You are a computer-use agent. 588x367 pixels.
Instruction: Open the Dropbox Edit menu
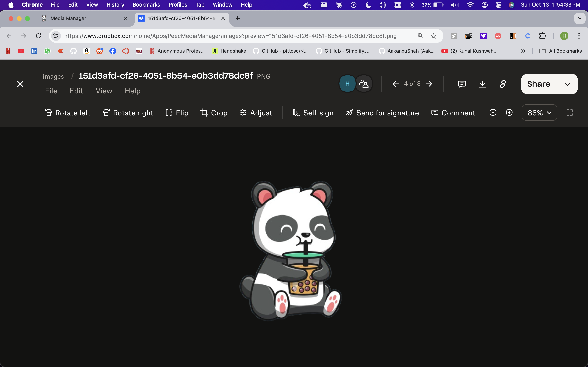76,91
